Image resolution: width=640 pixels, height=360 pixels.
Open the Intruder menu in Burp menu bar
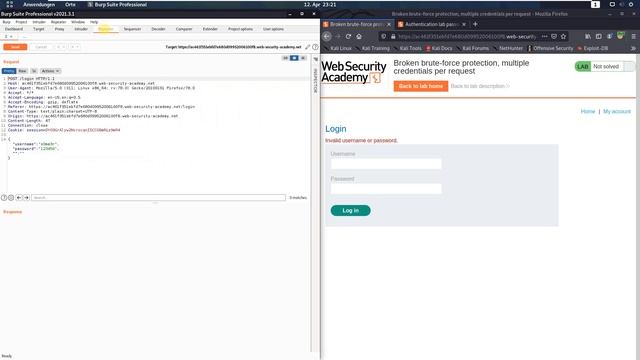(39, 22)
